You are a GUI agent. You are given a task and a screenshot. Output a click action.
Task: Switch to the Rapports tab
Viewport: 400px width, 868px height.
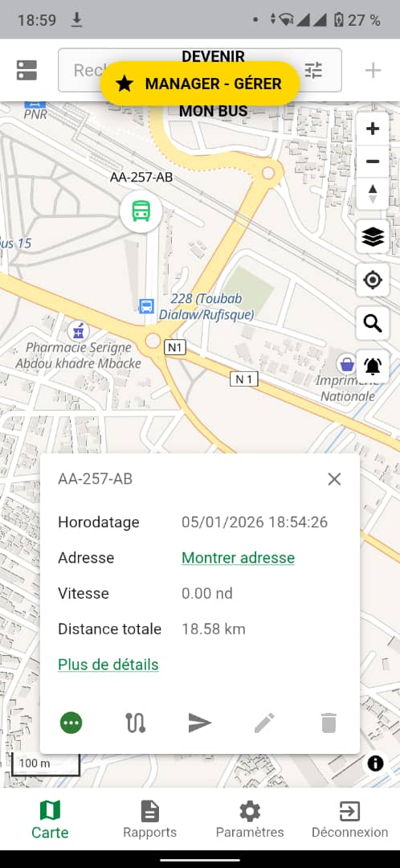click(x=150, y=820)
